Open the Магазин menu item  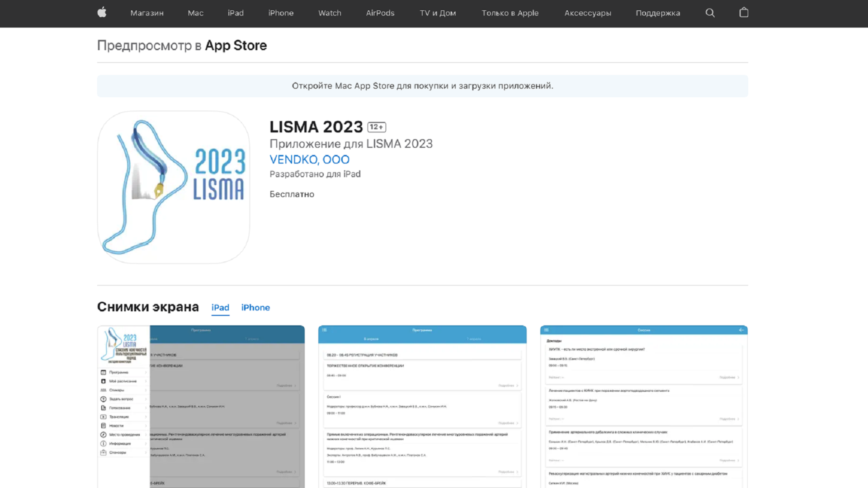coord(147,13)
